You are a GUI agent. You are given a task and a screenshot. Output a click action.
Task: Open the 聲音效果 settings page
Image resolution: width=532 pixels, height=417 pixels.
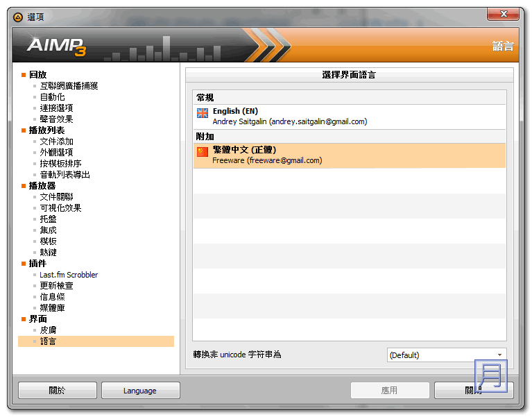[56, 119]
